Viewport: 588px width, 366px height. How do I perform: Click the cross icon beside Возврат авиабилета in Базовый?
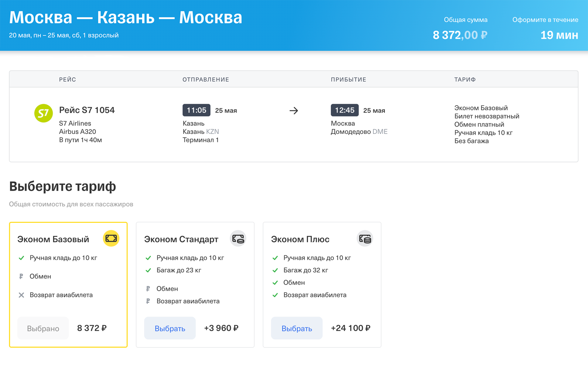21,295
